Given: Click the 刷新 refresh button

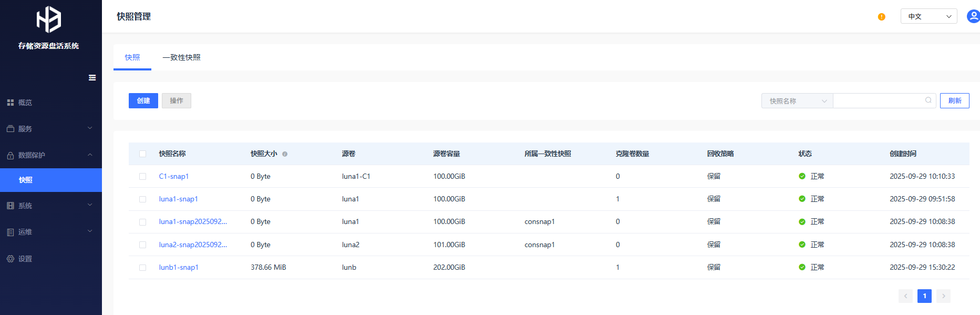Looking at the screenshot, I should coord(954,101).
